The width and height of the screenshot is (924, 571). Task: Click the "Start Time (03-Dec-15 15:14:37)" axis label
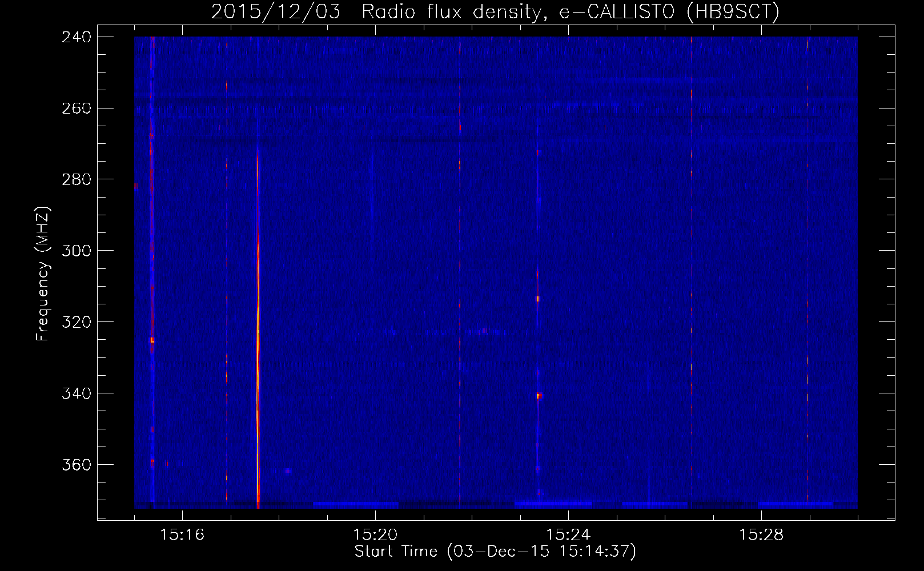pyautogui.click(x=495, y=552)
